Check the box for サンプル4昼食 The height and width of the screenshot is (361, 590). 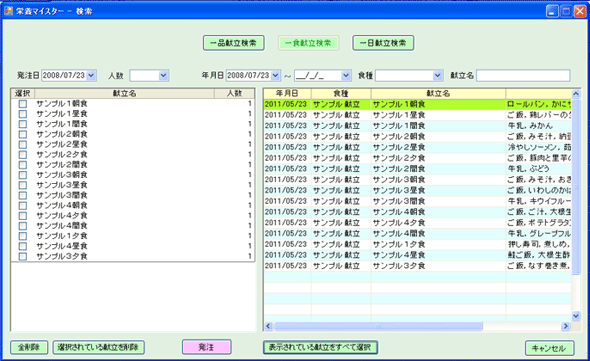coord(23,246)
